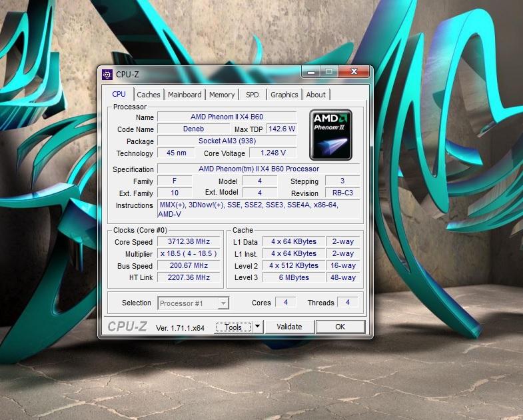
Task: Click the Bus Speed value '200.67 MHz'
Action: coord(189,266)
